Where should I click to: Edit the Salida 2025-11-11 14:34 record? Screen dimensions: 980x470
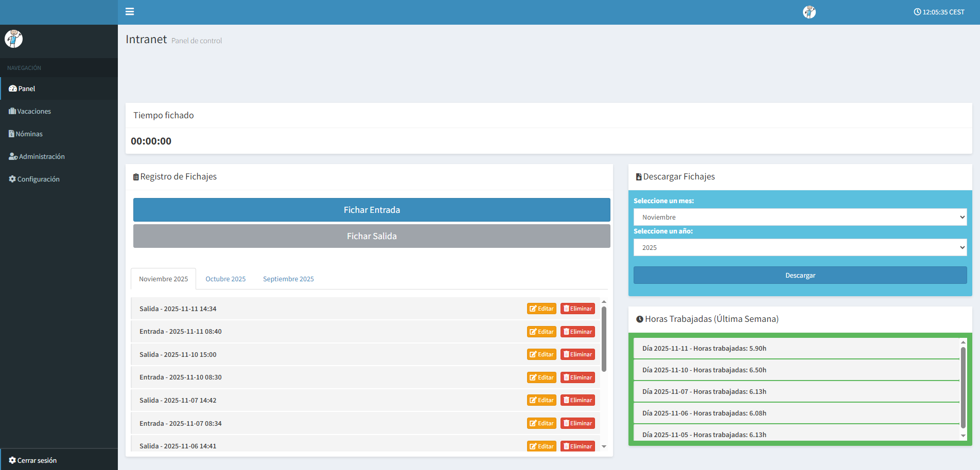541,309
